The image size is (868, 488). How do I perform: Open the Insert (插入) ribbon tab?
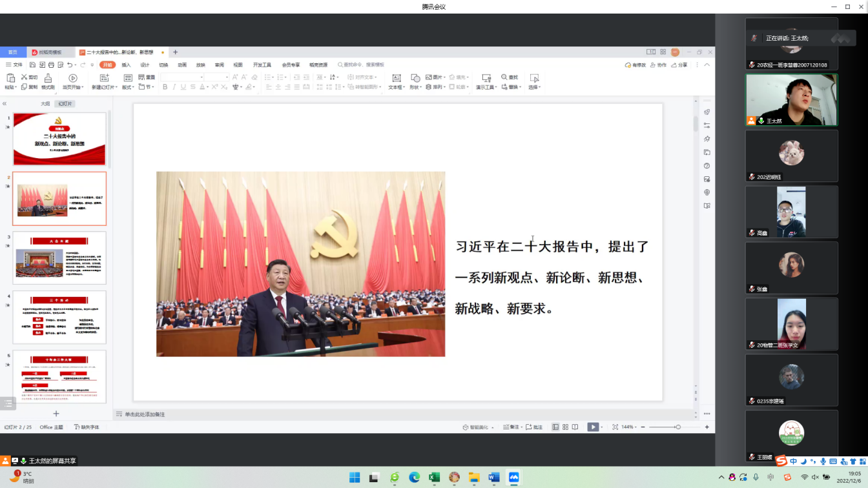(x=126, y=65)
